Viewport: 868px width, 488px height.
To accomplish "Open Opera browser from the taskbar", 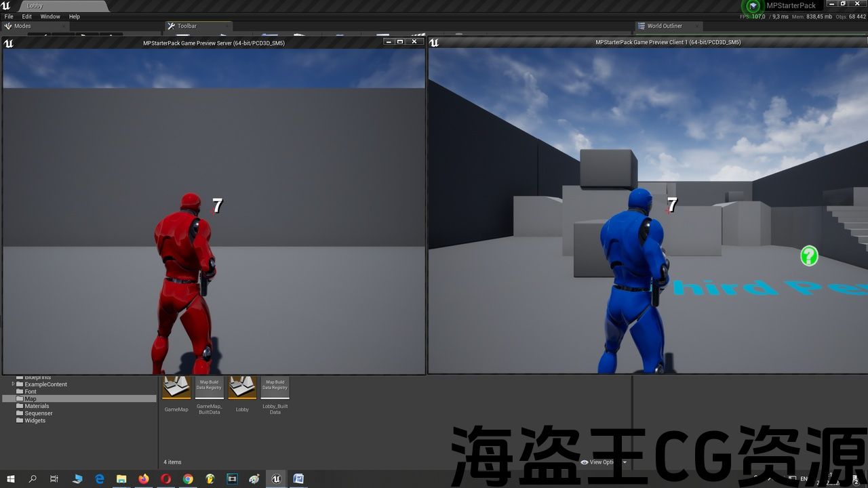I will coord(166,479).
